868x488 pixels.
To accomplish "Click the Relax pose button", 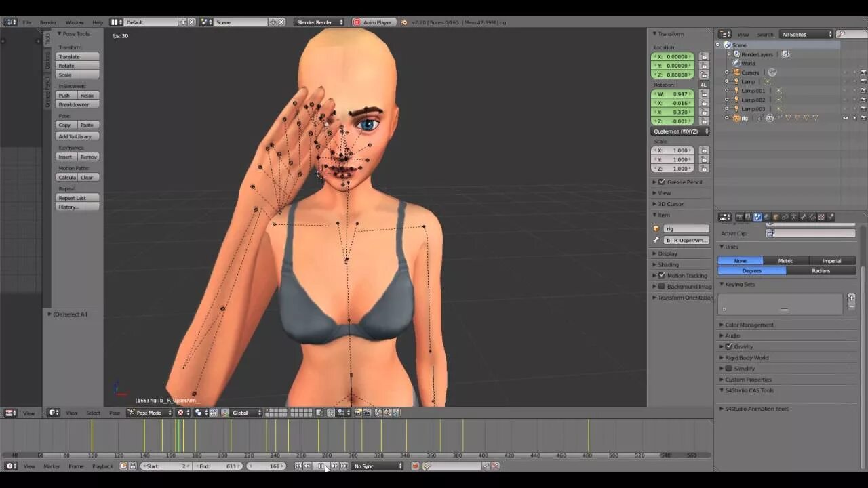I will pyautogui.click(x=87, y=96).
